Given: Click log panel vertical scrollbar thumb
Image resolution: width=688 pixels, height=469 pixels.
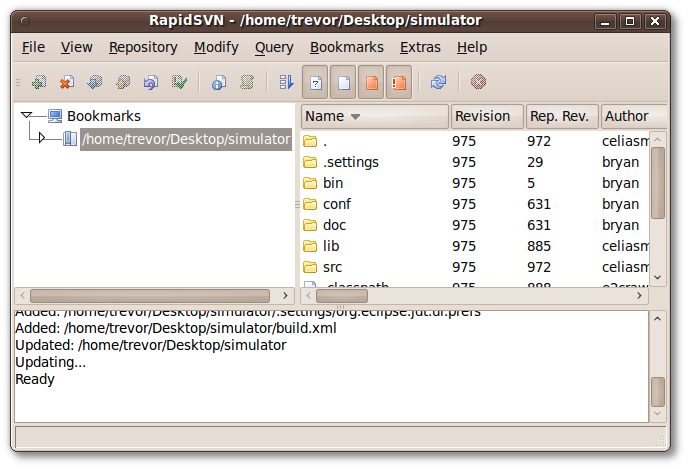Looking at the screenshot, I should pyautogui.click(x=658, y=392).
